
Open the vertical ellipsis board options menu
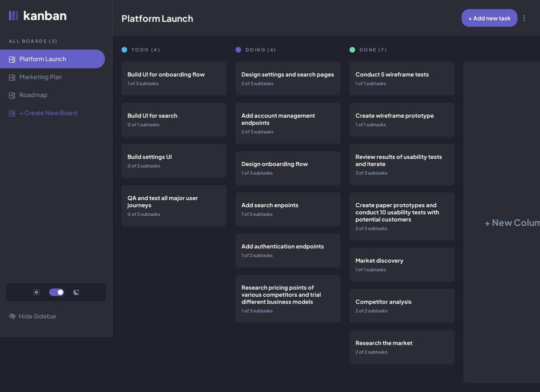(524, 18)
